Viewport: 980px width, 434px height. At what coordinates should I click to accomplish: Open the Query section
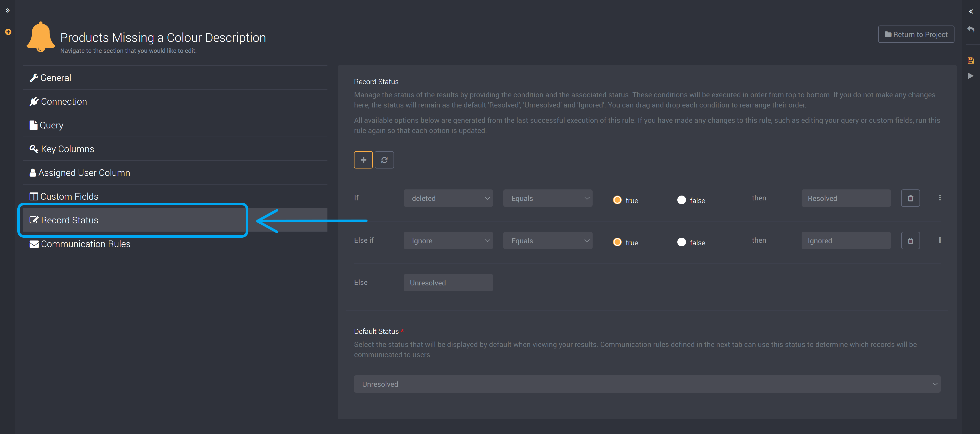click(175, 125)
